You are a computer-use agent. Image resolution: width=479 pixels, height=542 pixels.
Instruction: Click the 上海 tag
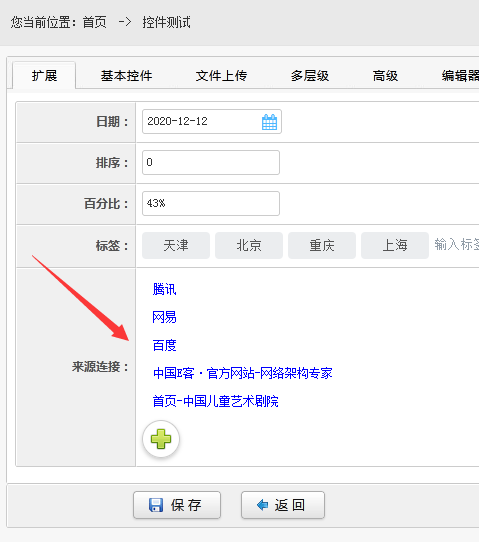coord(395,245)
